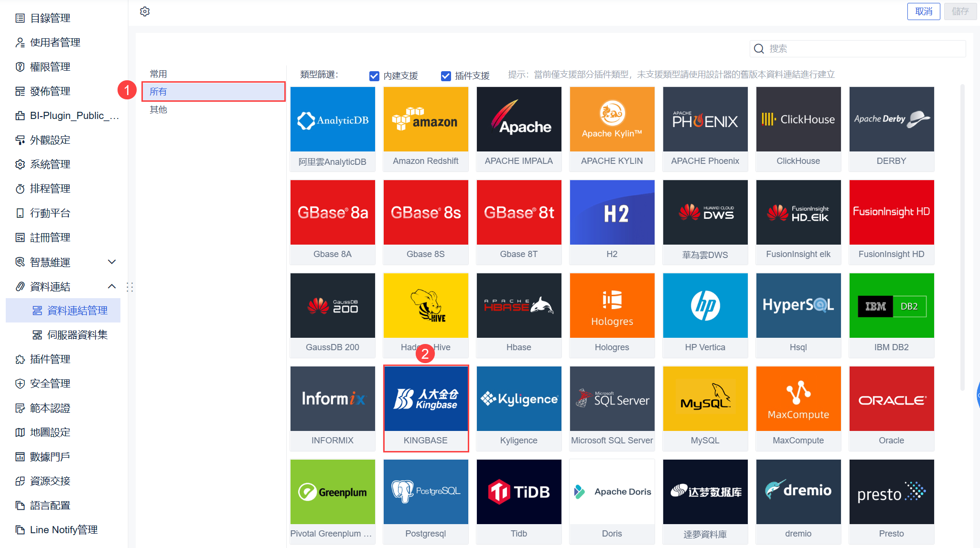Click the settings gear icon at top
This screenshot has width=980, height=548.
pyautogui.click(x=145, y=11)
